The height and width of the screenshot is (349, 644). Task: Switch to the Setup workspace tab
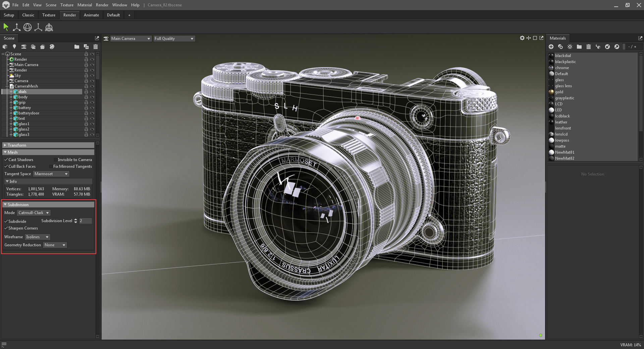9,15
